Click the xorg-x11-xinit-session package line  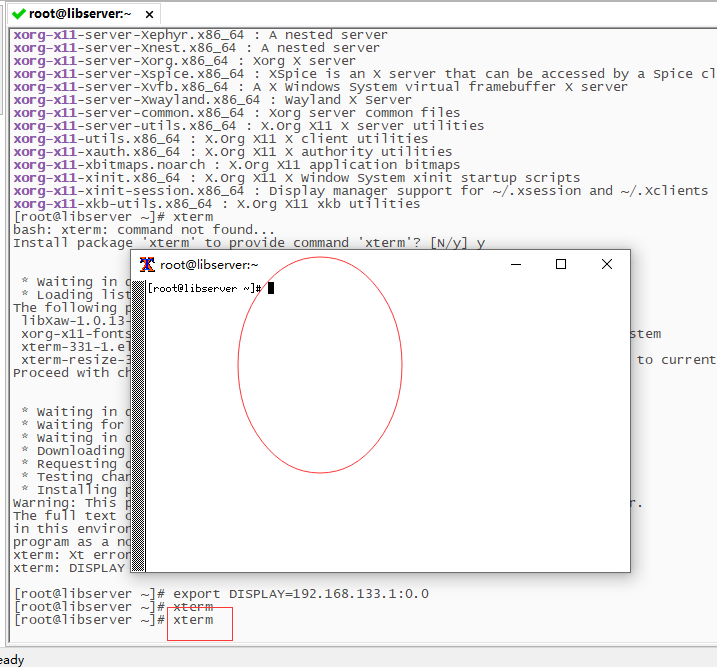coord(360,191)
